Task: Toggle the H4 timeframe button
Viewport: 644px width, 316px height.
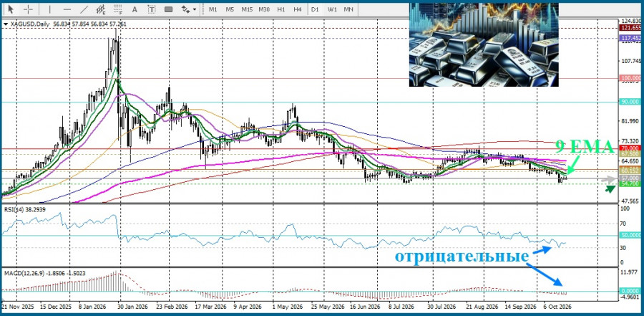Action: [298, 9]
